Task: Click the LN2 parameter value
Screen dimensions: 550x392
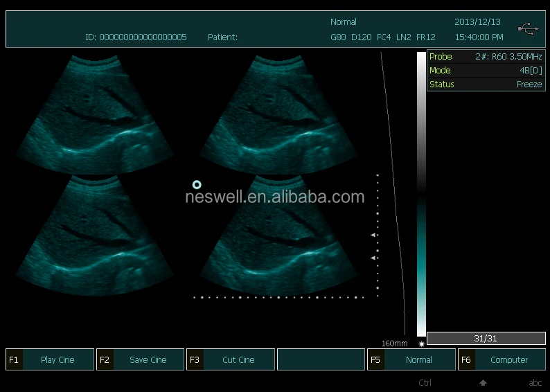Action: pos(403,37)
